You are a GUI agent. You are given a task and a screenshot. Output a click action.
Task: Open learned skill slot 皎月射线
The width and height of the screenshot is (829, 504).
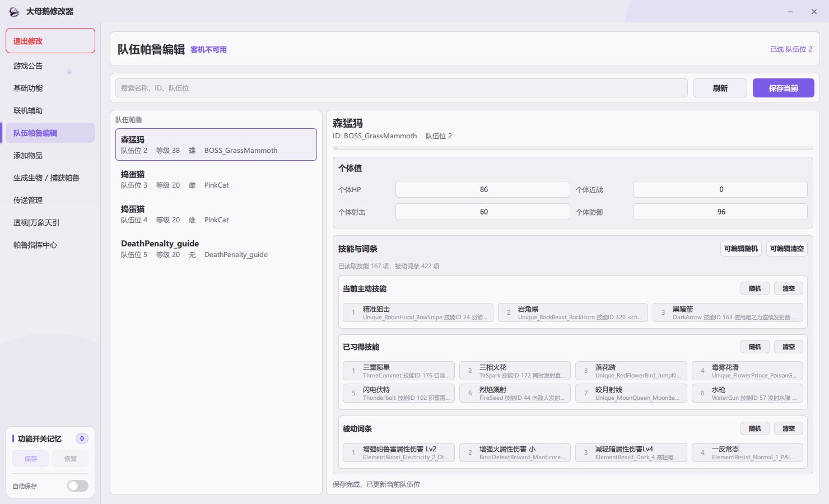point(631,393)
